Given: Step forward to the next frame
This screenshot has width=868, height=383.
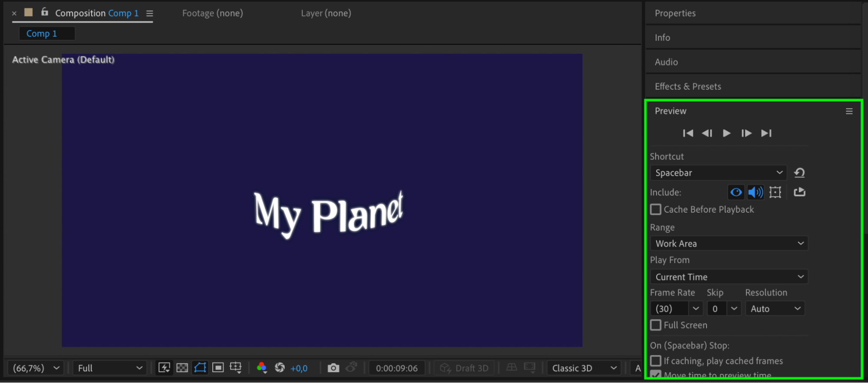Looking at the screenshot, I should pos(746,133).
